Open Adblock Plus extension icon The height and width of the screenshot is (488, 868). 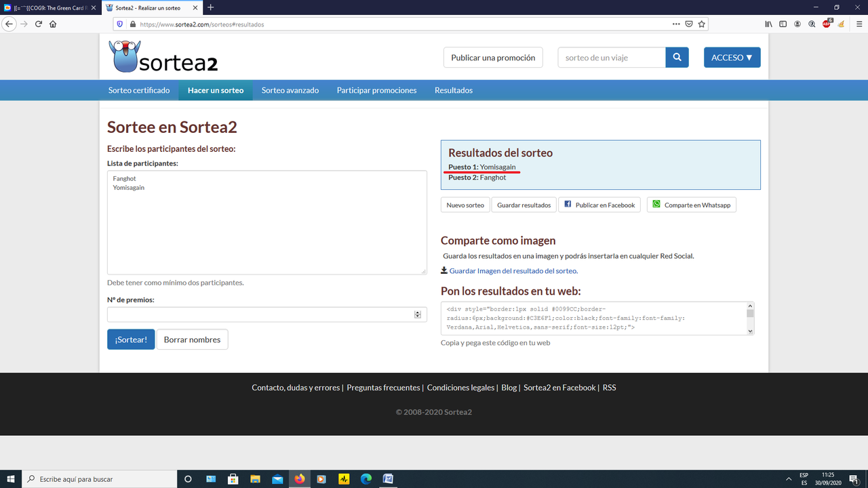click(827, 24)
